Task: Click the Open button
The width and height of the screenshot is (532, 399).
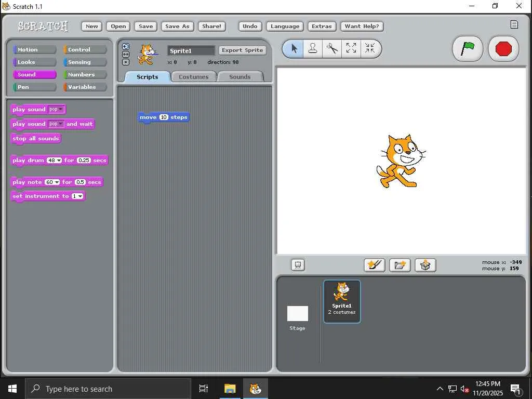Action: tap(118, 26)
